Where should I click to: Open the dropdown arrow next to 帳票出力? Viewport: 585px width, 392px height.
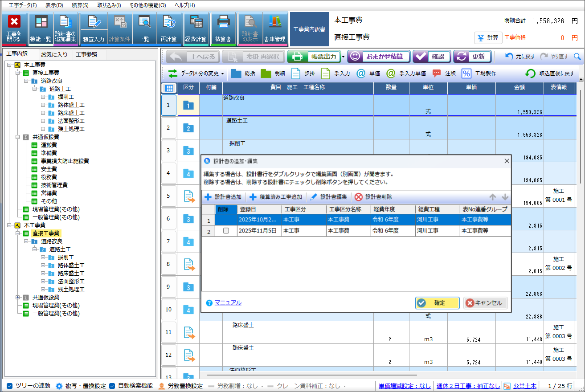click(343, 57)
